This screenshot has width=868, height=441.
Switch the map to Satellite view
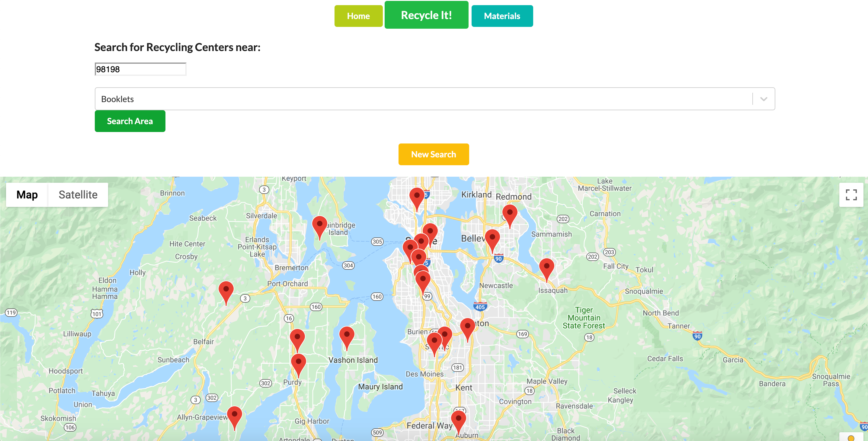coord(78,195)
